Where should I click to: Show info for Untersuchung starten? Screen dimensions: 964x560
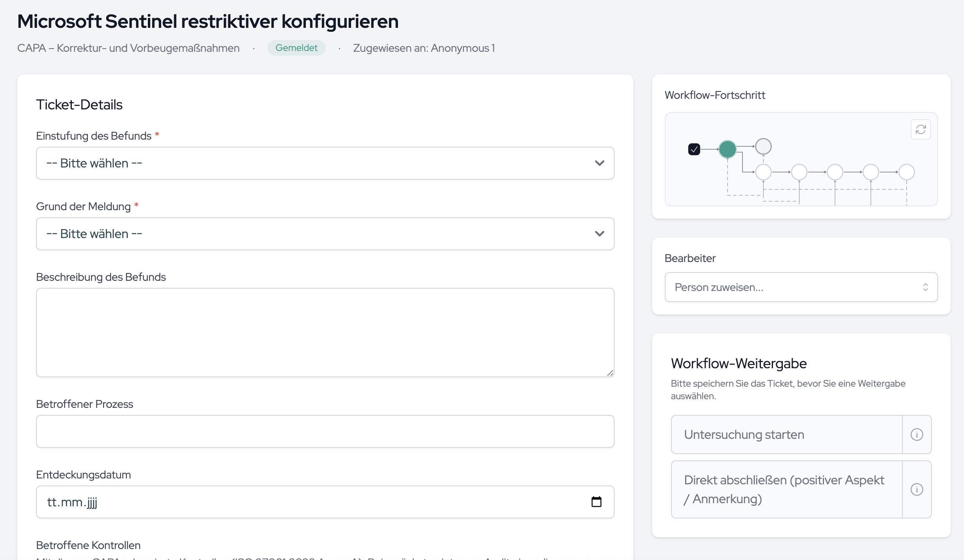(x=917, y=435)
